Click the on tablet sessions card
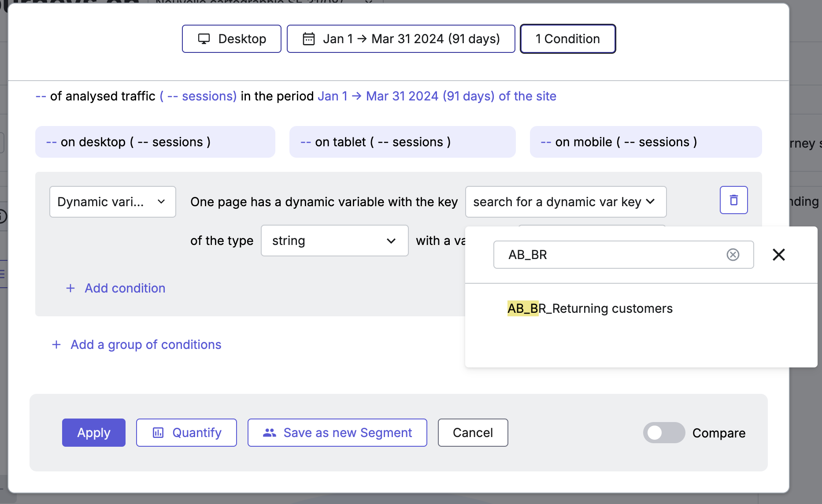This screenshot has height=504, width=822. click(x=402, y=142)
